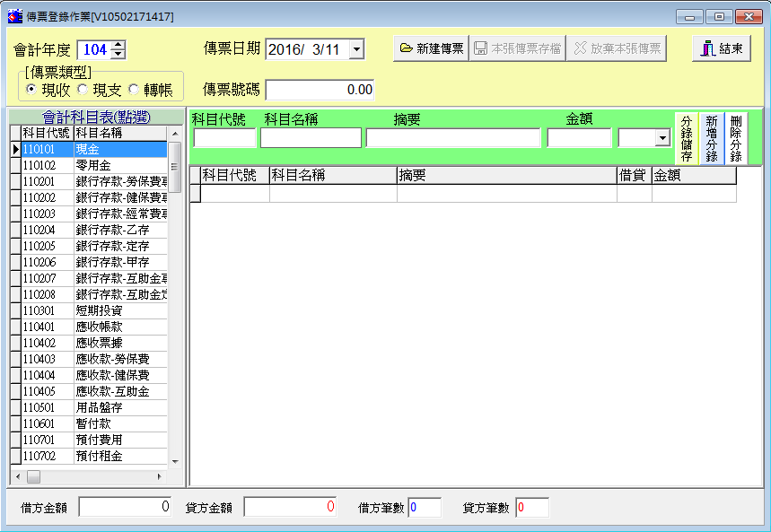
Task: Select account 110102 零用金 in the list
Action: (93, 165)
